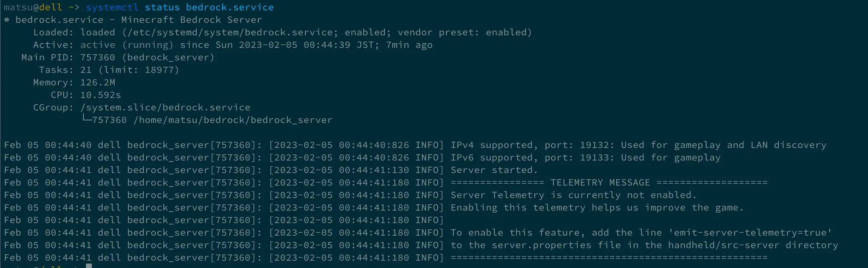Screen dimensions: 868x268
Task: Click the IPv4 port number 19132
Action: [594, 145]
